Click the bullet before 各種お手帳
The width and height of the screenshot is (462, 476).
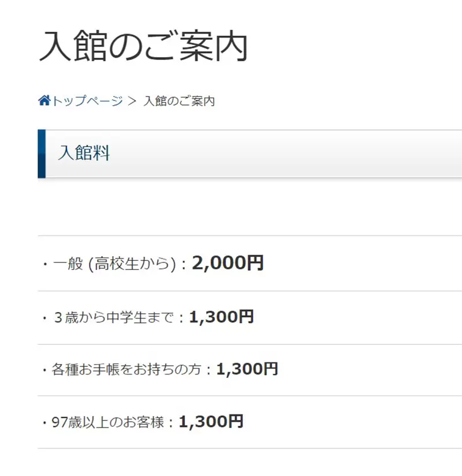coord(44,370)
